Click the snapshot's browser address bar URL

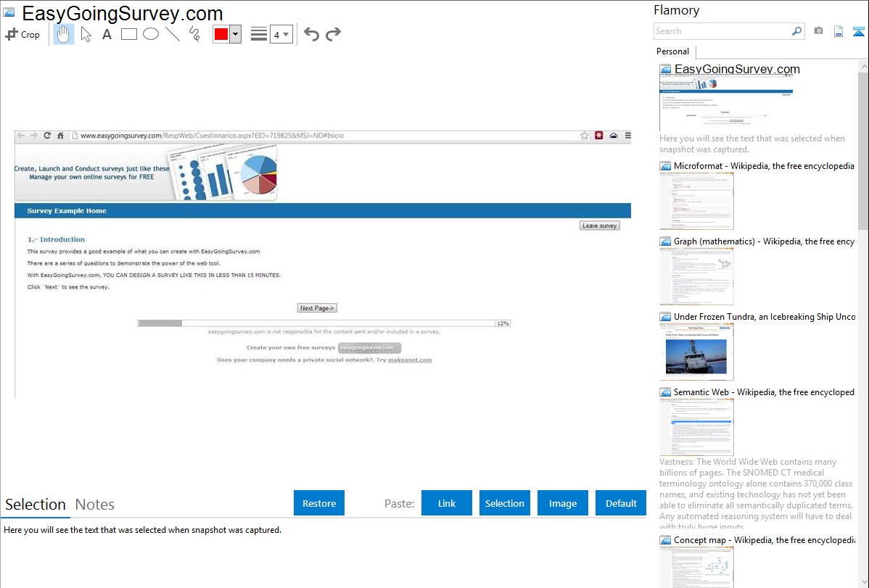(x=213, y=136)
